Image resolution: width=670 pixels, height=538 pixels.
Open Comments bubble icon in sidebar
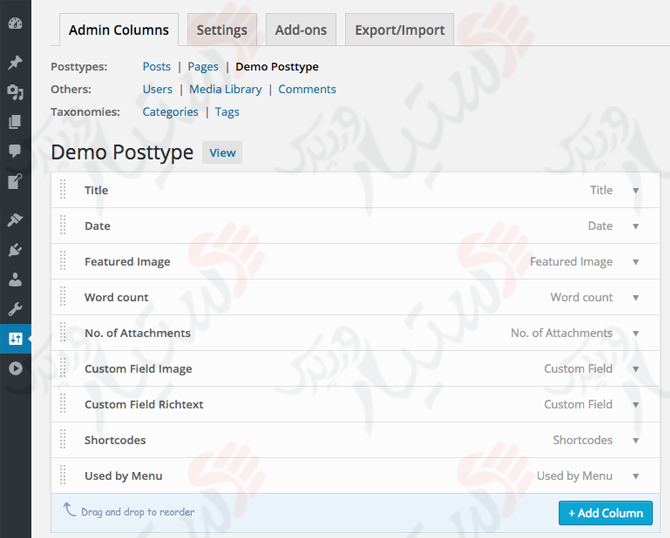[x=15, y=151]
